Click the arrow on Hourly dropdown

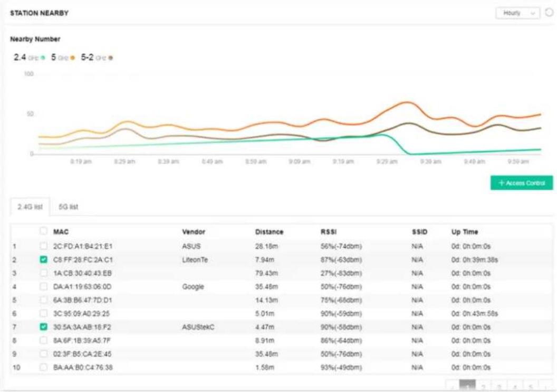(x=533, y=14)
